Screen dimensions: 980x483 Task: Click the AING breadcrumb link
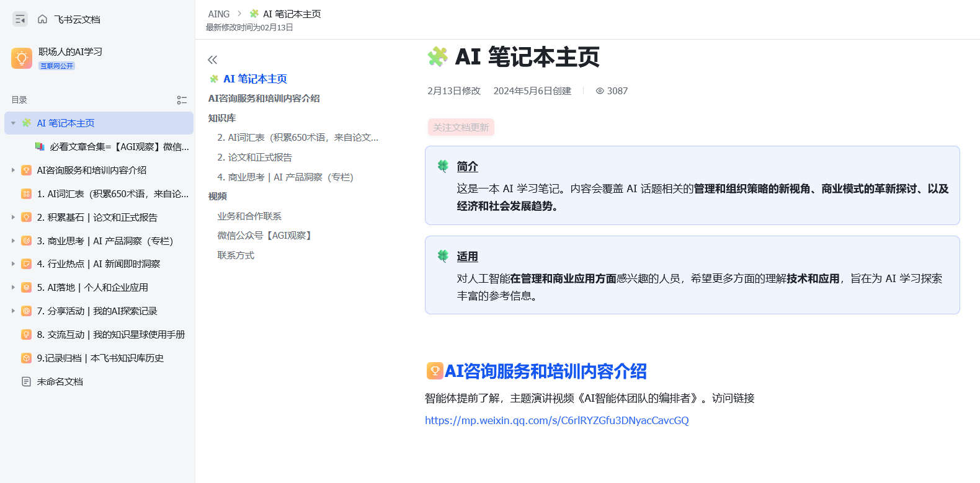(x=219, y=14)
